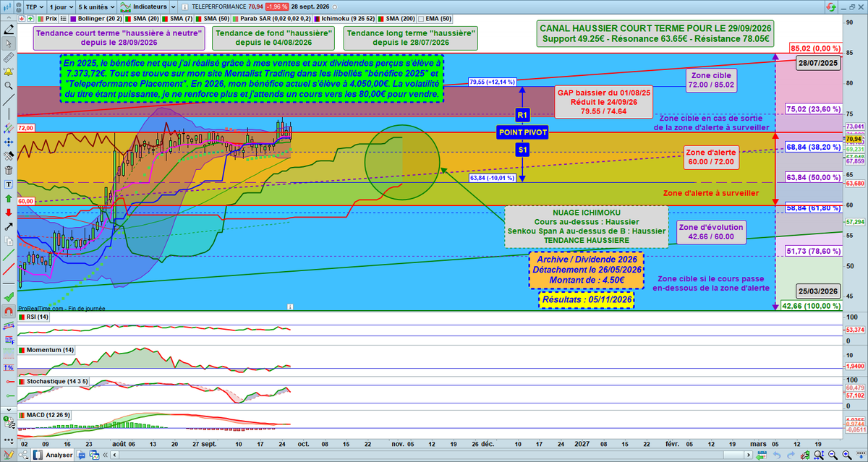
Task: Select the red down arrow tool
Action: 9,213
